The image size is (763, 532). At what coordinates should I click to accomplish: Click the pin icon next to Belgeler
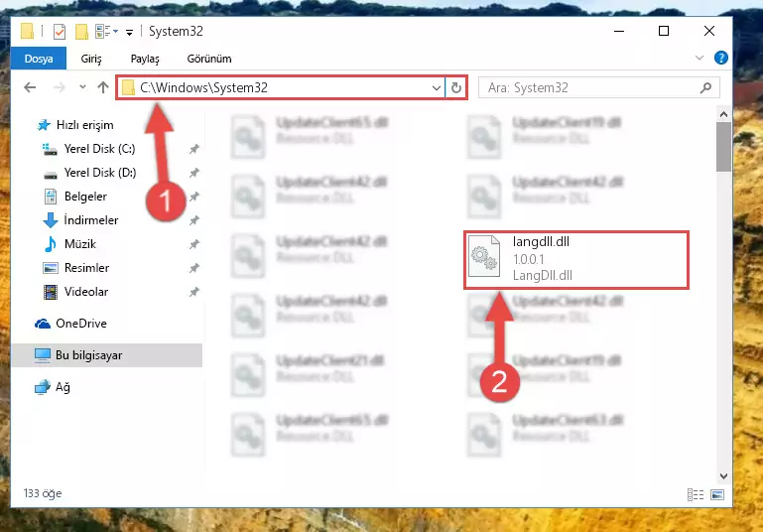[194, 197]
